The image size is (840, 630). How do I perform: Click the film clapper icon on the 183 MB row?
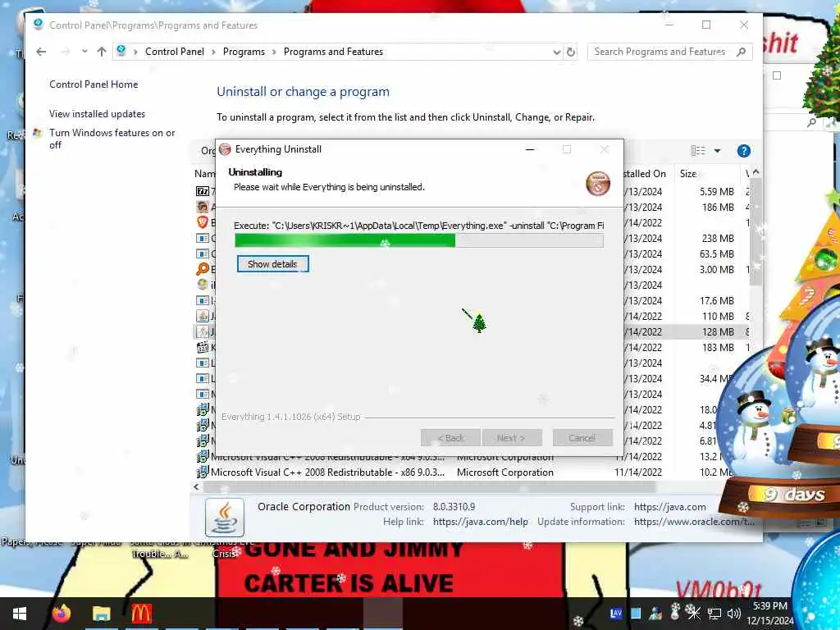point(203,347)
